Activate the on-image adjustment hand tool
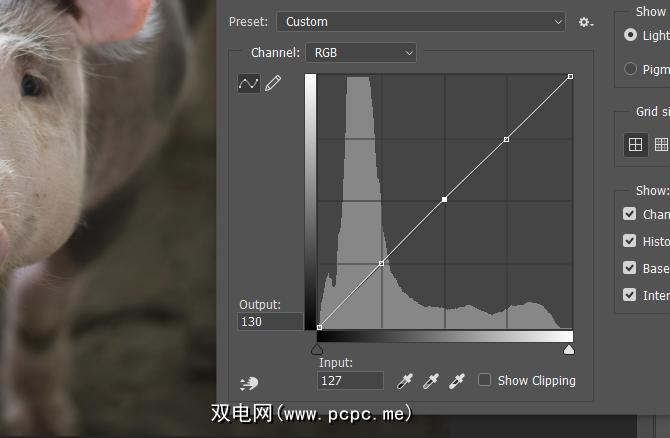670x438 pixels. (x=249, y=383)
